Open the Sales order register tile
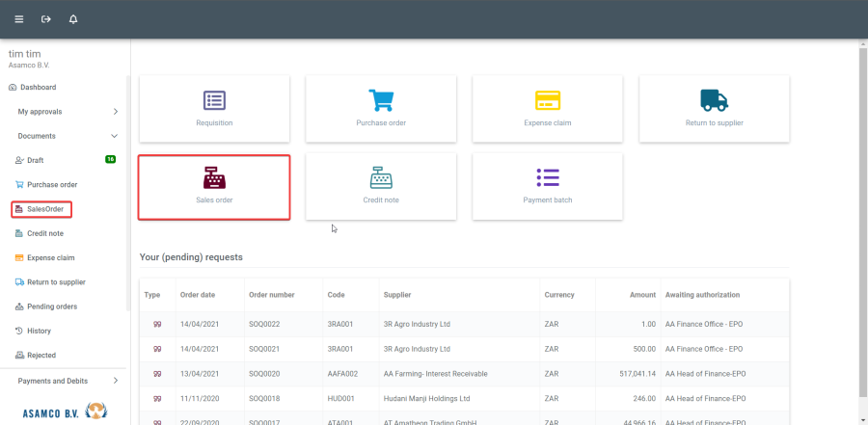Screen dimensions: 868x425 pos(214,186)
